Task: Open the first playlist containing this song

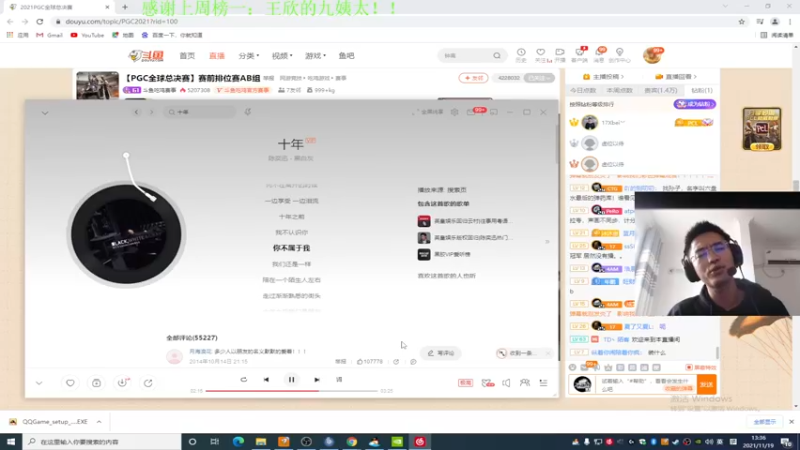Action: coord(464,221)
